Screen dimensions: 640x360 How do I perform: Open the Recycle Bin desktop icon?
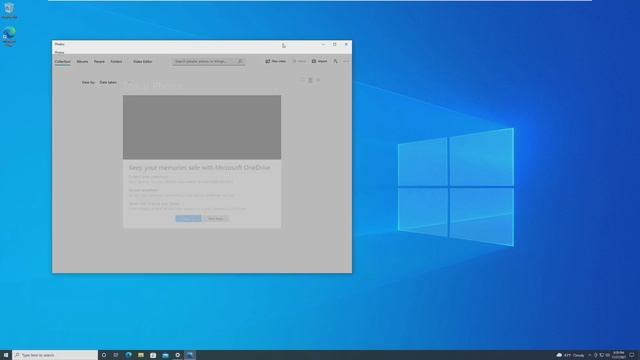click(9, 10)
